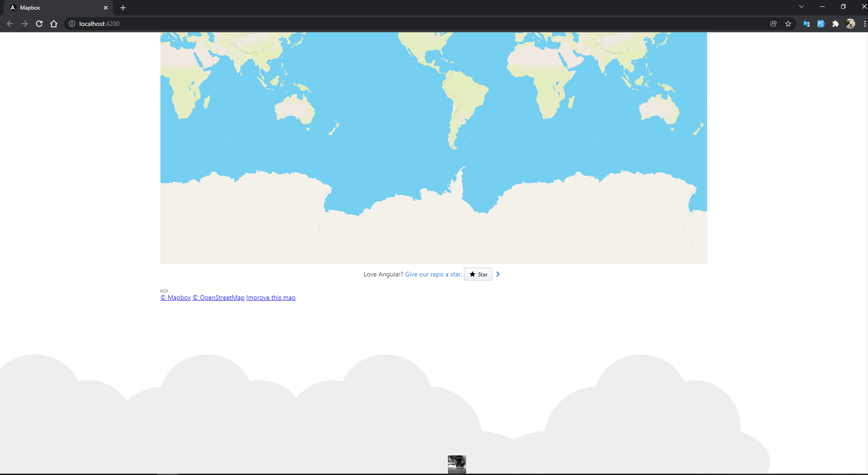Open the share page icon in the address bar

[774, 24]
